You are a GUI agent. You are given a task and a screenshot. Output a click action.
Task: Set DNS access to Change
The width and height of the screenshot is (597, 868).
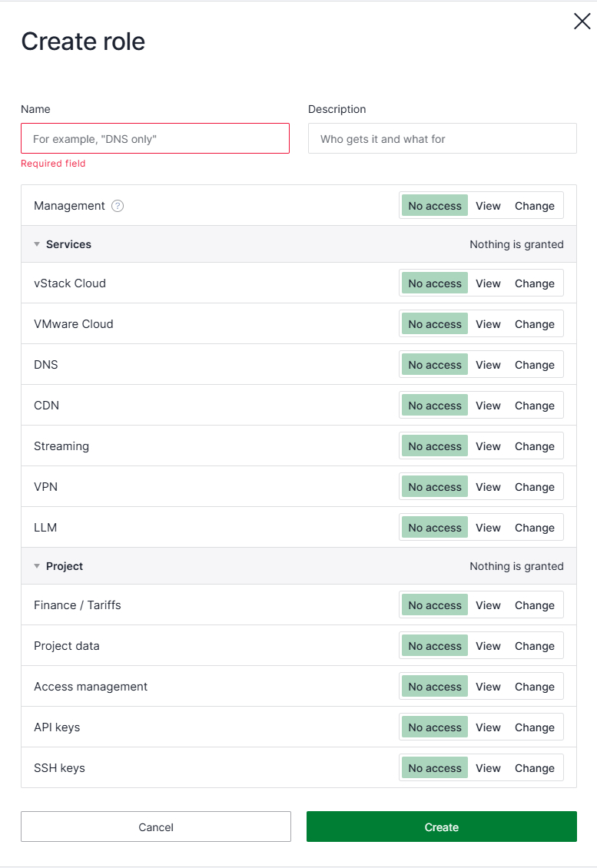click(535, 365)
